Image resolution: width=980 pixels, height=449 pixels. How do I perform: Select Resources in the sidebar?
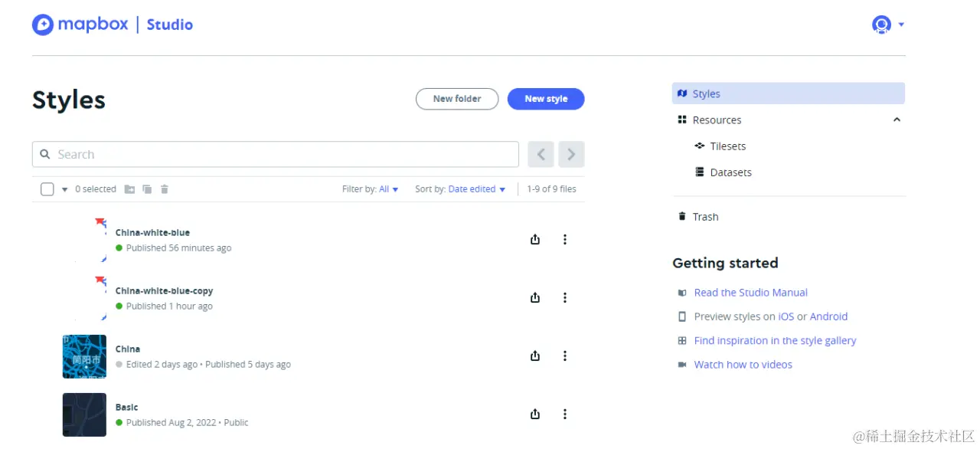click(x=717, y=120)
